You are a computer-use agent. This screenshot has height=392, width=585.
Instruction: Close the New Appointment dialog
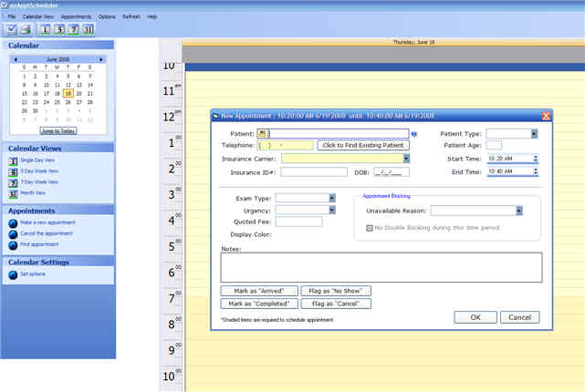pos(546,116)
